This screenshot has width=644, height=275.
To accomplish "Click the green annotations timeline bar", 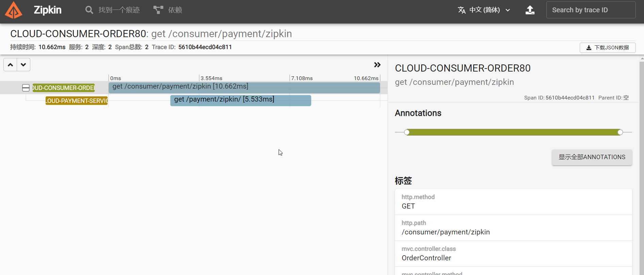I will [513, 132].
